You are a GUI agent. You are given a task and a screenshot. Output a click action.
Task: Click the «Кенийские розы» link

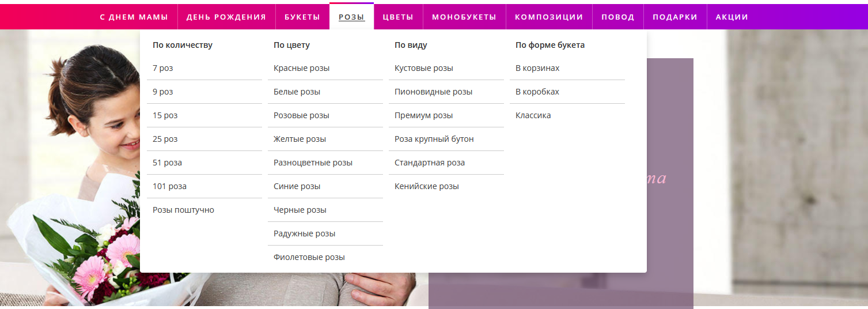pos(426,186)
